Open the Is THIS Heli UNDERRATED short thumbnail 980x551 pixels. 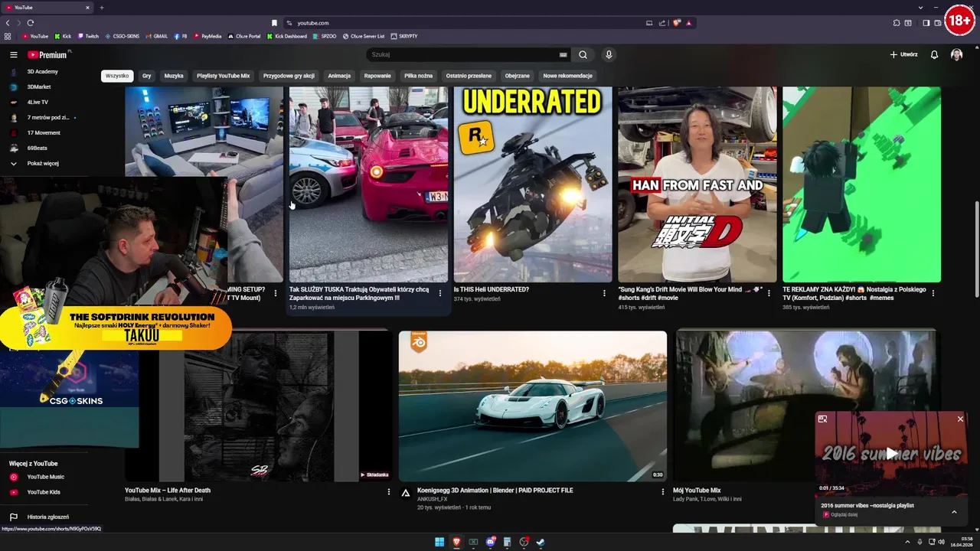pos(533,184)
